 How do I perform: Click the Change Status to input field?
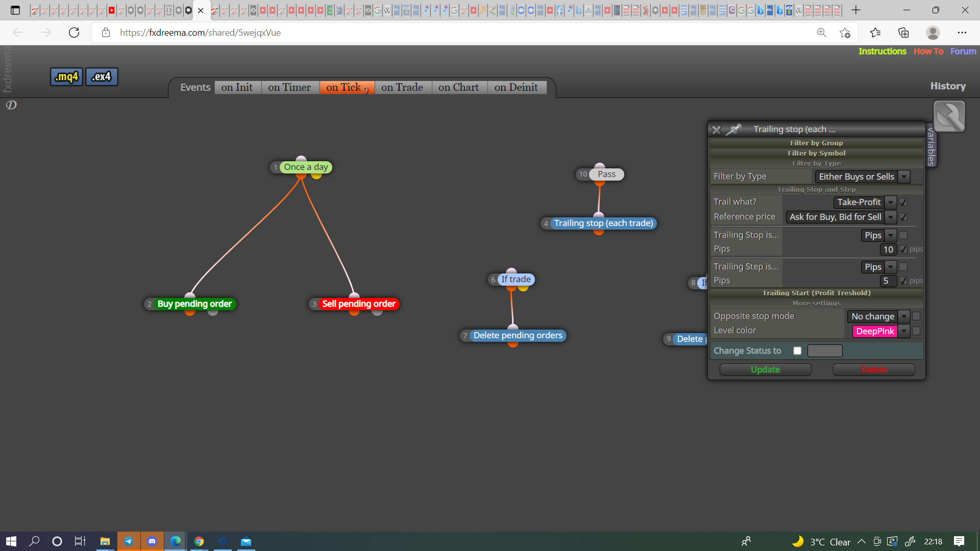[x=825, y=350]
